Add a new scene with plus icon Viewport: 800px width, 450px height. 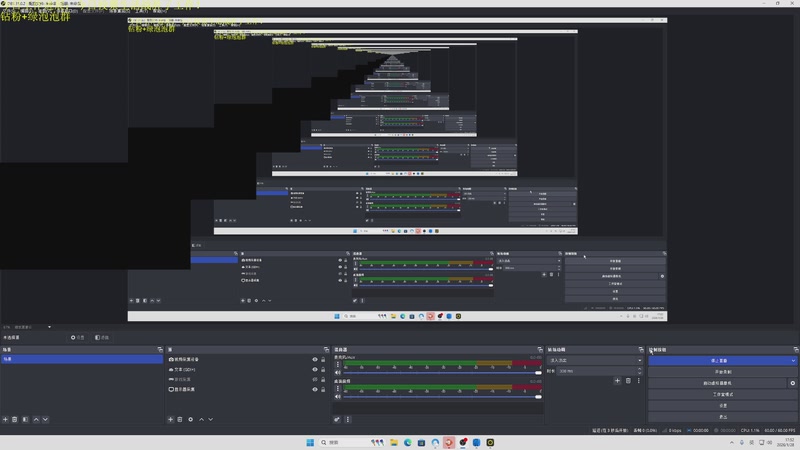5,419
